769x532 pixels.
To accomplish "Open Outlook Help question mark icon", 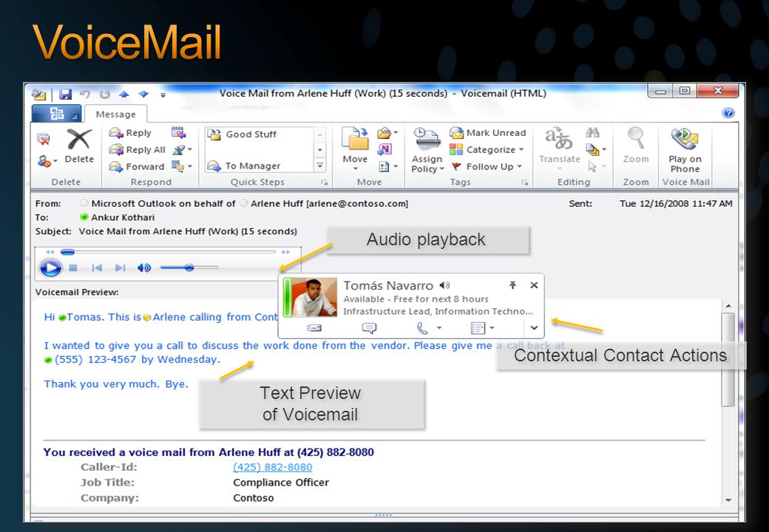I will point(728,113).
